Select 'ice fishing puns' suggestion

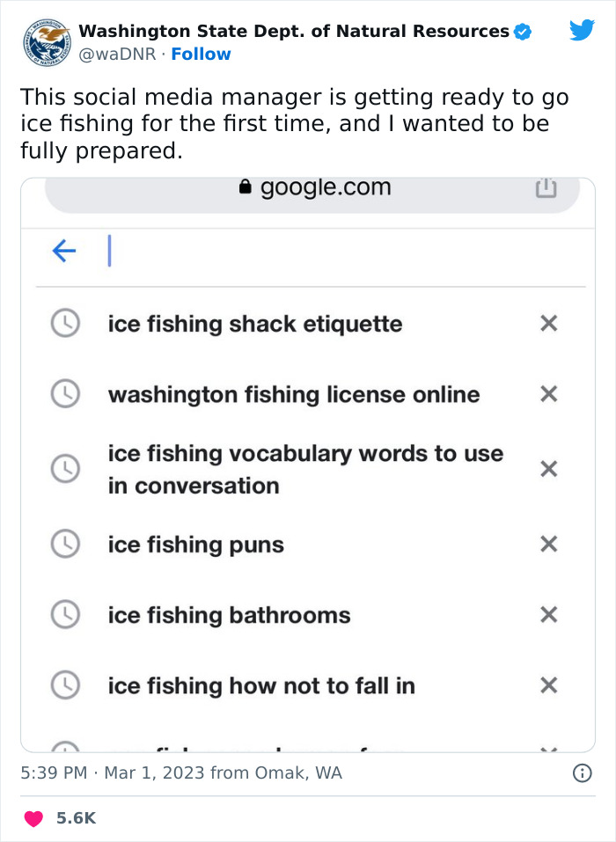point(195,545)
